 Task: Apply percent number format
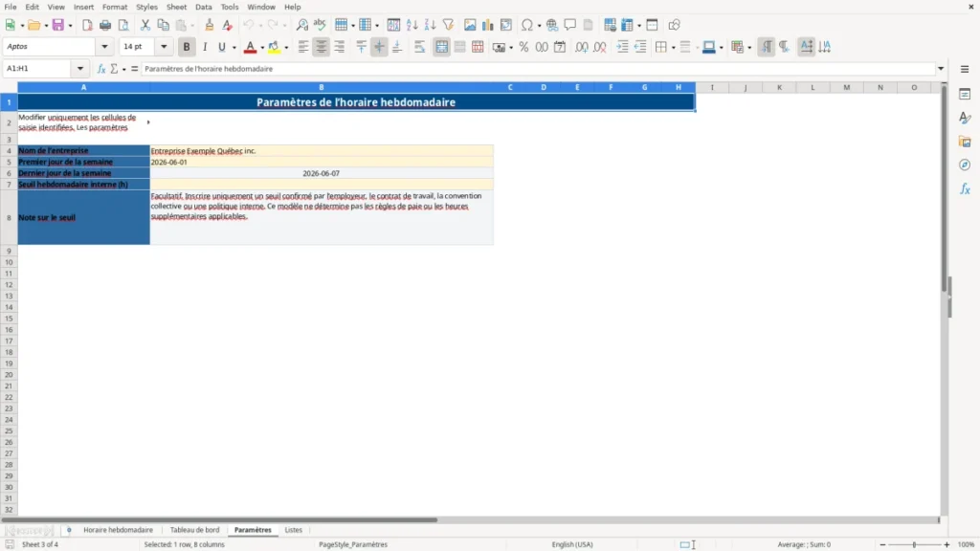tap(523, 47)
